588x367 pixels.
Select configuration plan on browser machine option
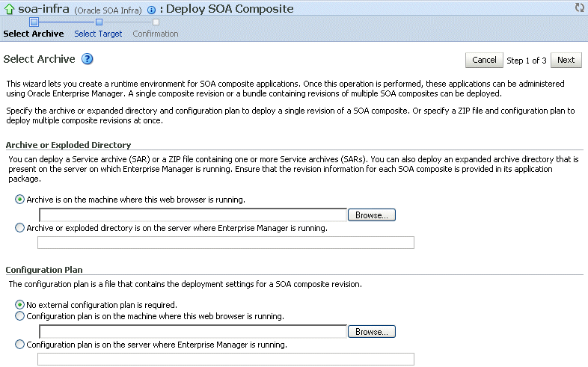(19, 316)
